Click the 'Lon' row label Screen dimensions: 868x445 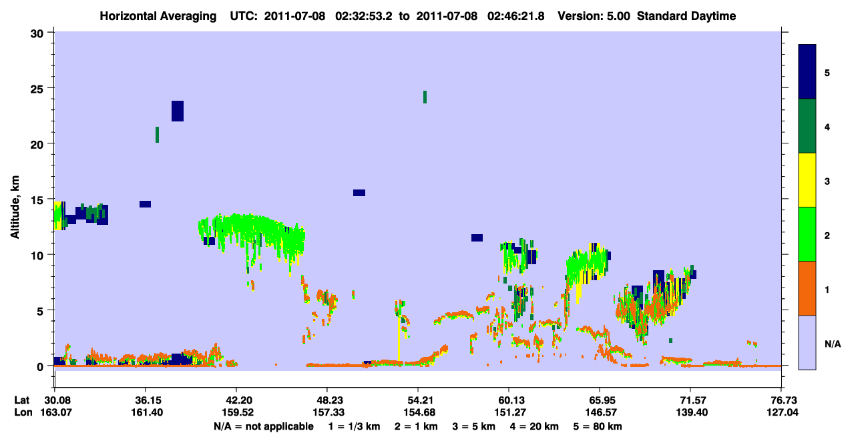tap(22, 413)
